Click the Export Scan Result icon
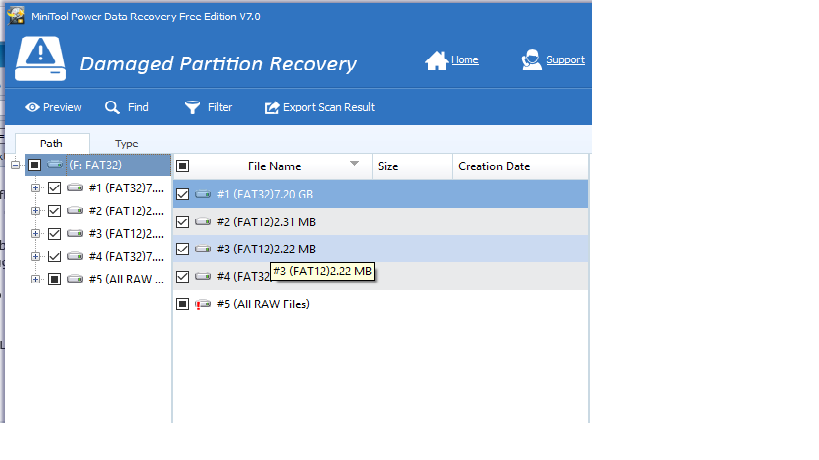 pyautogui.click(x=272, y=108)
